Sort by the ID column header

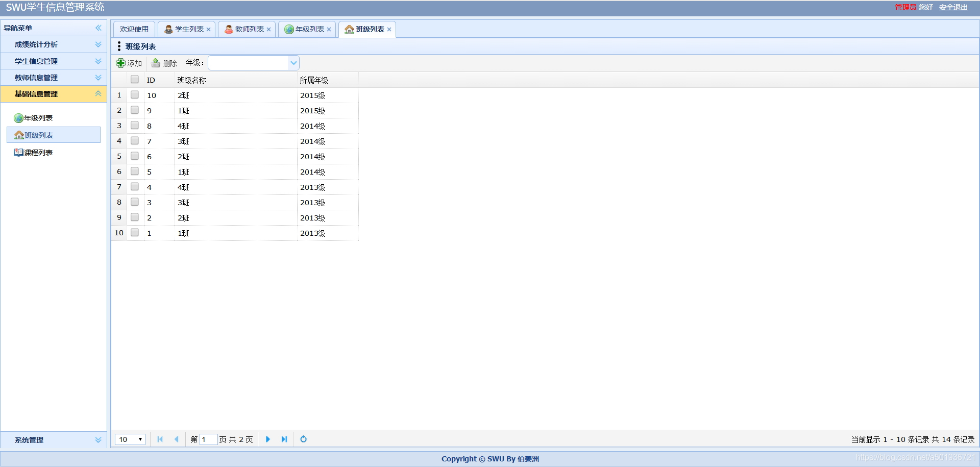point(159,80)
